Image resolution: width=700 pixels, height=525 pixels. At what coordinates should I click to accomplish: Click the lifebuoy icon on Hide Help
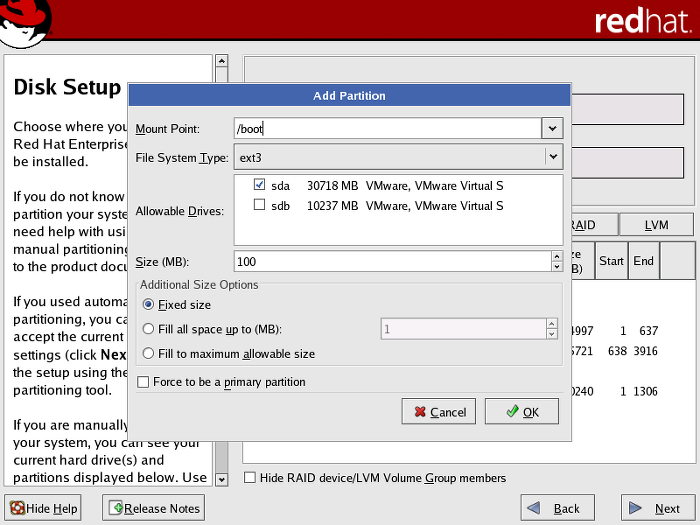(17, 508)
